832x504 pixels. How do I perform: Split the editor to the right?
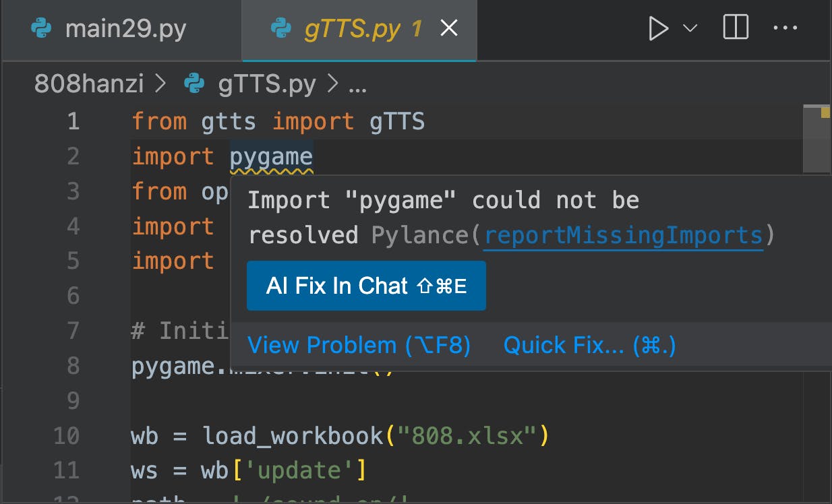click(736, 29)
